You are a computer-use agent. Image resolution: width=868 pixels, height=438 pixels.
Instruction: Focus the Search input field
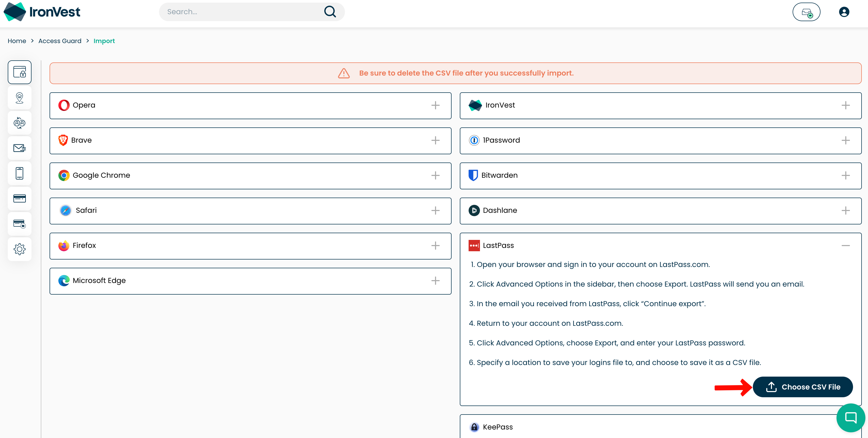pos(252,12)
